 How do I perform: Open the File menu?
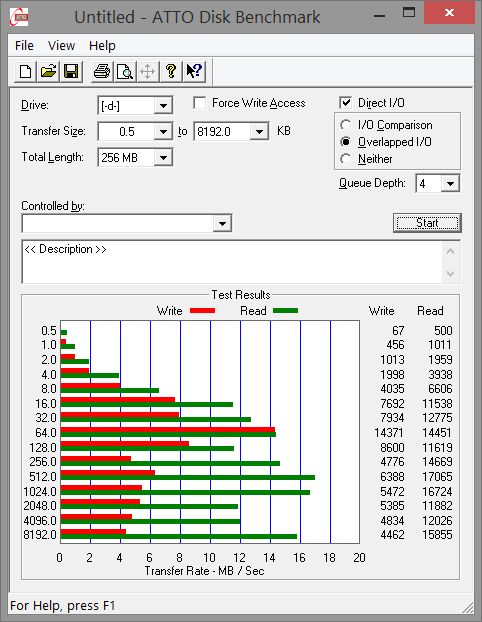coord(24,46)
